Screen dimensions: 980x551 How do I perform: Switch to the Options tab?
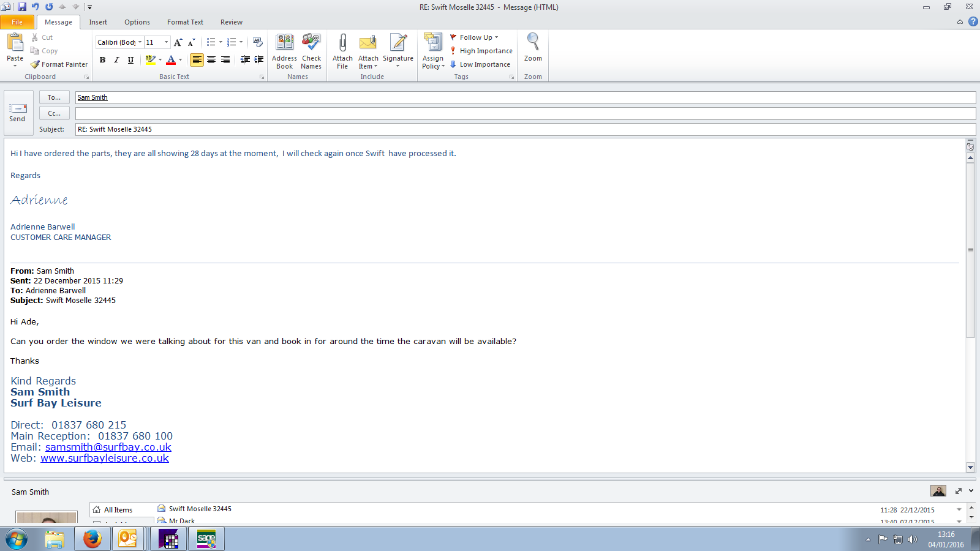click(137, 22)
